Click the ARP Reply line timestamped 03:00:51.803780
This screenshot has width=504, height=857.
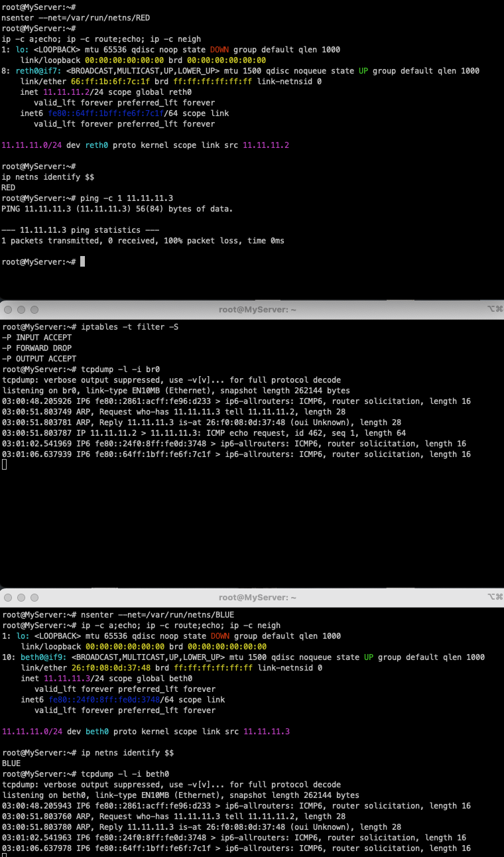coord(202,827)
